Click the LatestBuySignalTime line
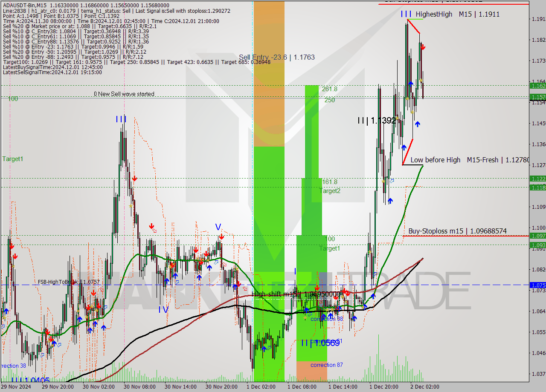The width and height of the screenshot is (546, 392). click(x=52, y=67)
